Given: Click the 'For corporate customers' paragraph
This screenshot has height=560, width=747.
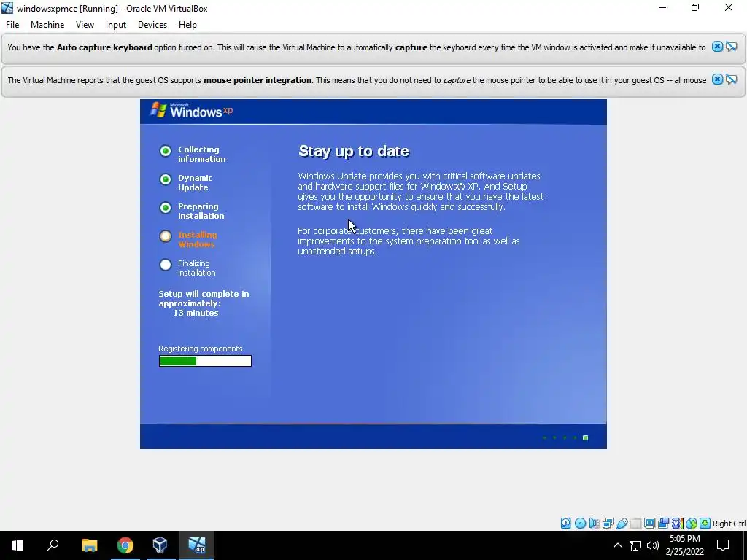Looking at the screenshot, I should pos(409,241).
